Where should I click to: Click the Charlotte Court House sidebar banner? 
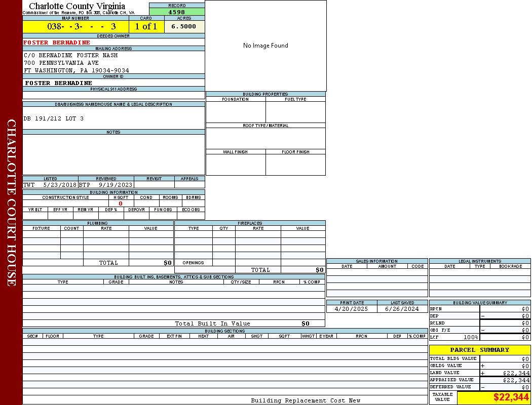(11, 202)
